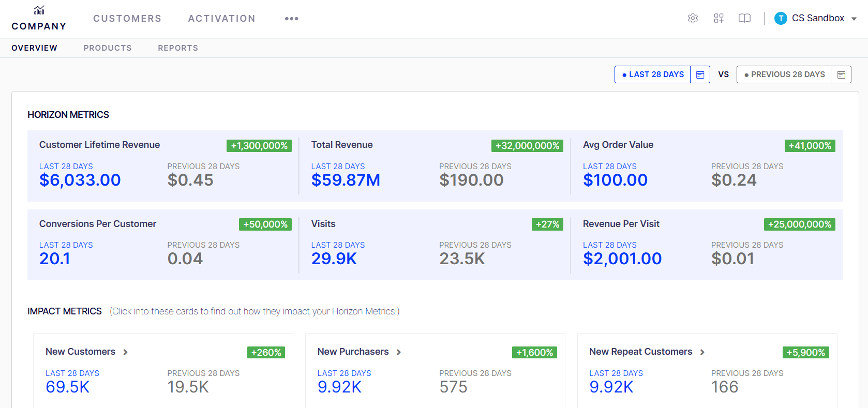Expand the New Purchasers card chevron

(398, 352)
